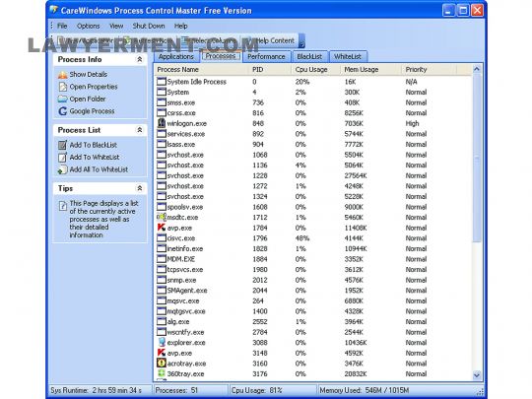Click the tips page icon in Tips panel
The height and width of the screenshot is (399, 532).
click(x=63, y=206)
